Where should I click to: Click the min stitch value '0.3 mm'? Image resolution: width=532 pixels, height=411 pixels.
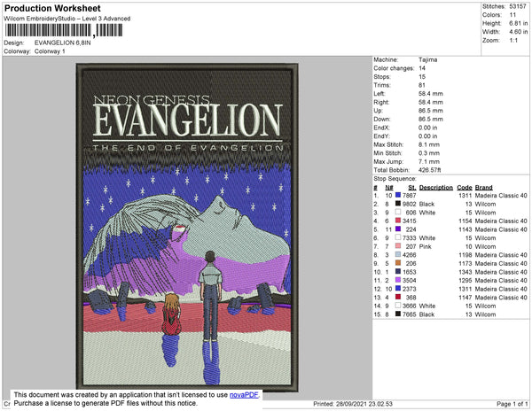(429, 153)
